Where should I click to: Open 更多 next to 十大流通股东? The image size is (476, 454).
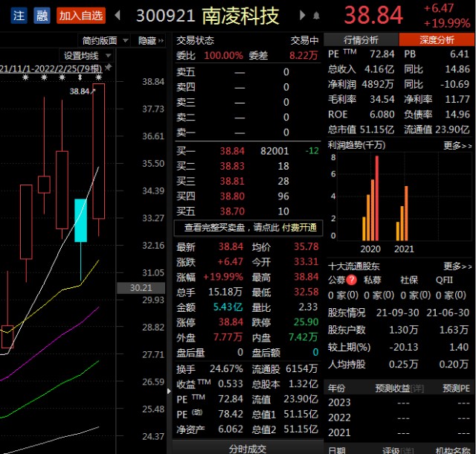pos(457,266)
